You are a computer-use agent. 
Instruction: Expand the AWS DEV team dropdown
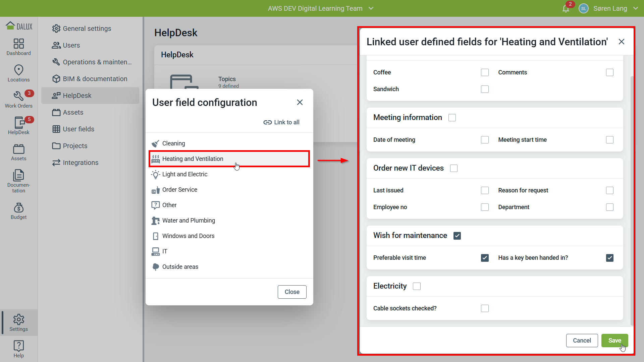click(x=371, y=8)
